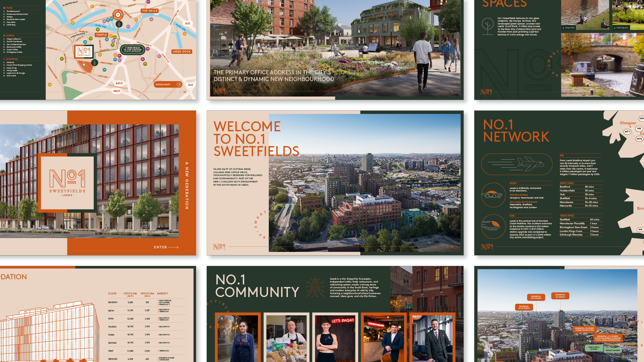The width and height of the screenshot is (644, 362).
Task: Click next-page arrow beside page 06 on map
Action: pyautogui.click(x=189, y=92)
